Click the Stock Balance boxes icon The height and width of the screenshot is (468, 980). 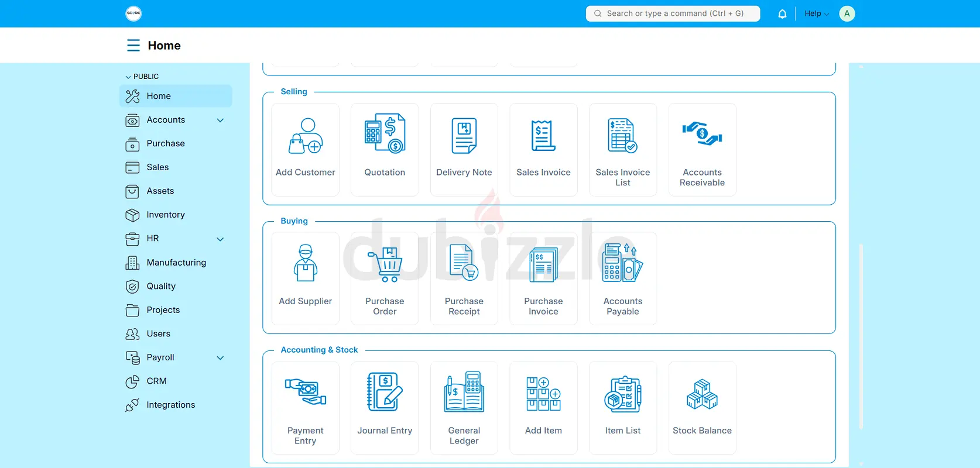(702, 394)
